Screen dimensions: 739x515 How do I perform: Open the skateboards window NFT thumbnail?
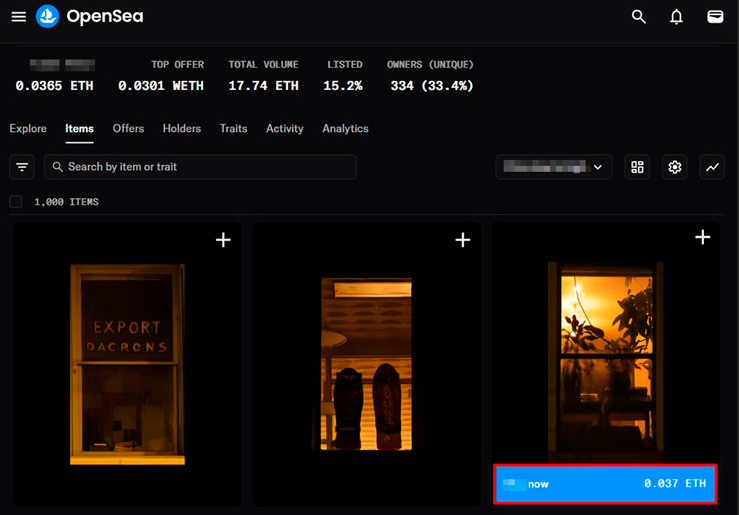[x=366, y=364]
